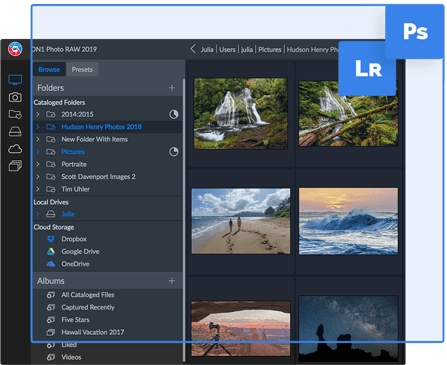447x365 pixels.
Task: Click the Cloud Storage heading
Action: pyautogui.click(x=54, y=227)
